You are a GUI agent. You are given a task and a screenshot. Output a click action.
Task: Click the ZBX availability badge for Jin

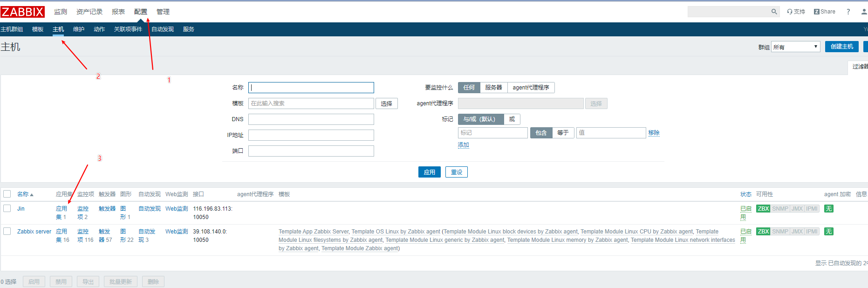coord(763,209)
